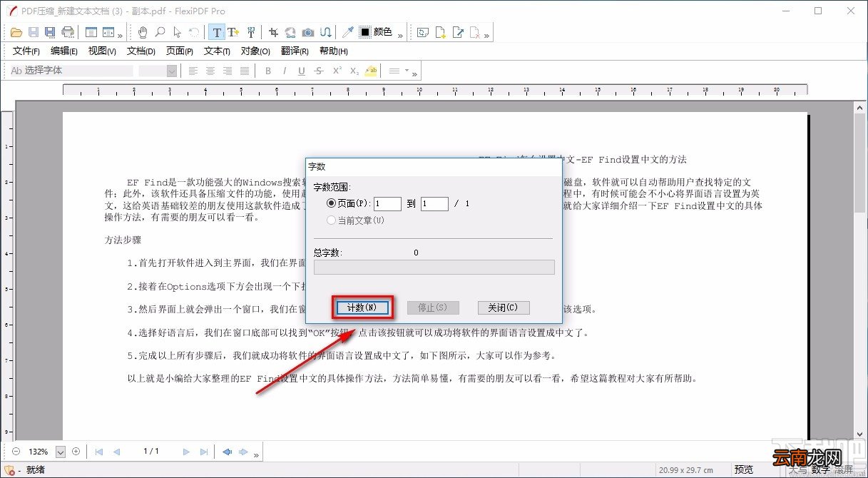Open the zoom percentage dropdown
Viewport: 868px width, 478px height.
pos(60,452)
